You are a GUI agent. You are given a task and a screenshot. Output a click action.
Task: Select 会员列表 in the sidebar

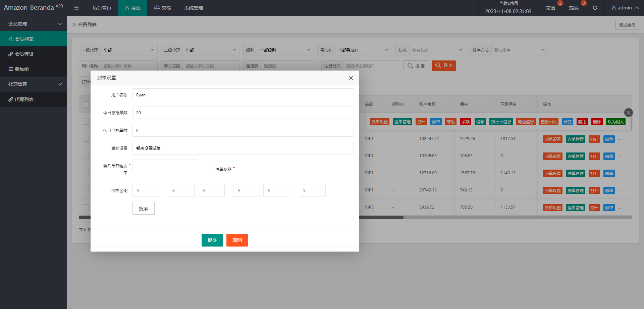34,39
